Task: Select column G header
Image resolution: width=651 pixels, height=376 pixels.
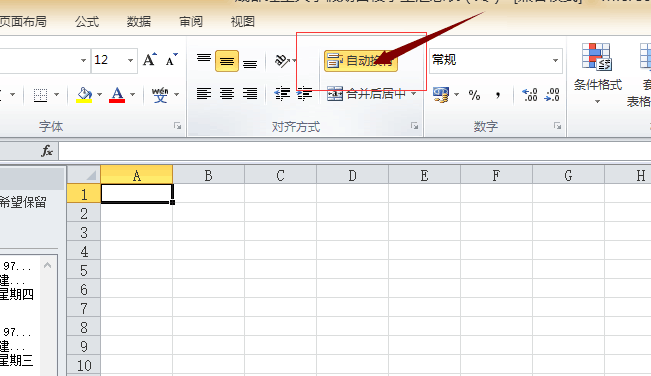Action: click(x=568, y=175)
